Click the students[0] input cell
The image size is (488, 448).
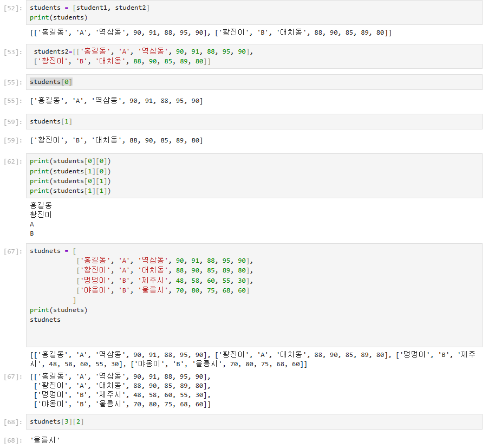[x=254, y=82]
